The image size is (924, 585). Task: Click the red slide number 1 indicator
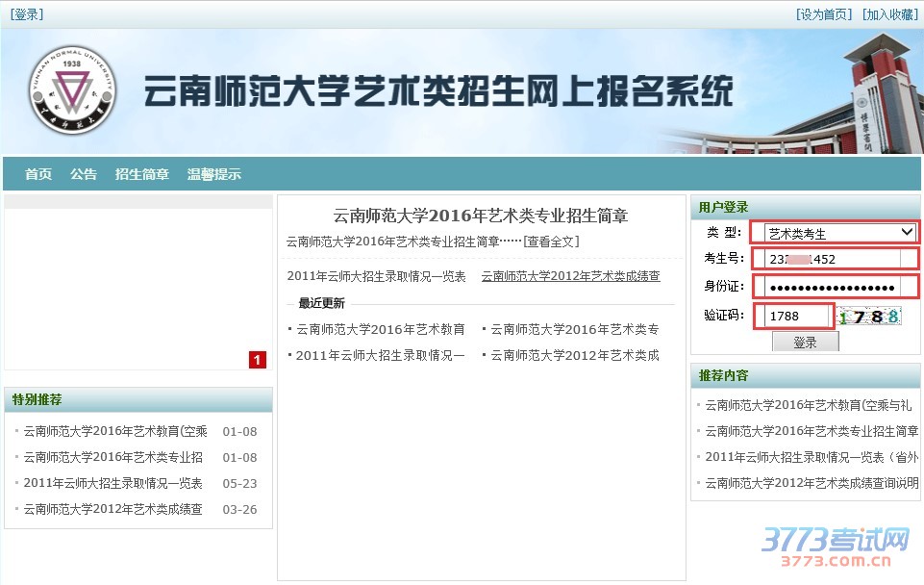pos(258,360)
